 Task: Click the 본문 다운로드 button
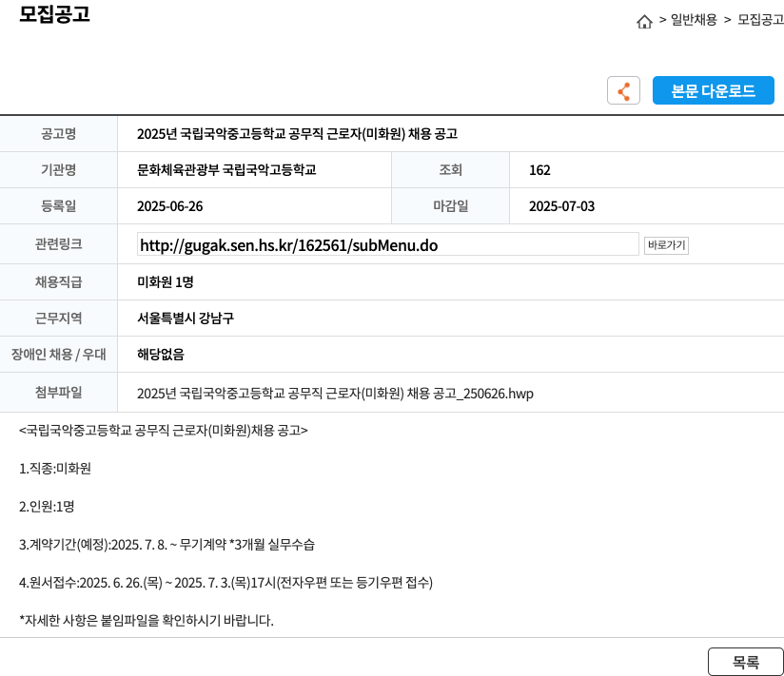click(713, 90)
